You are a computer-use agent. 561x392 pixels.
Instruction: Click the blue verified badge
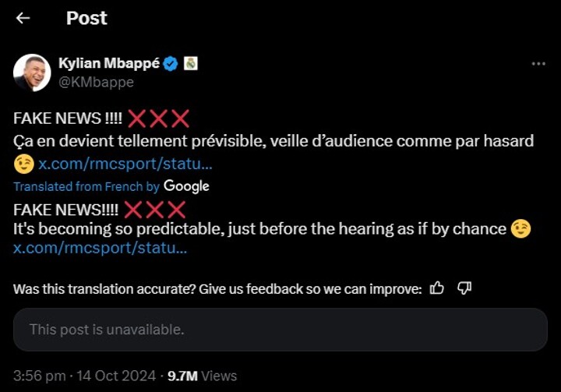click(x=170, y=64)
